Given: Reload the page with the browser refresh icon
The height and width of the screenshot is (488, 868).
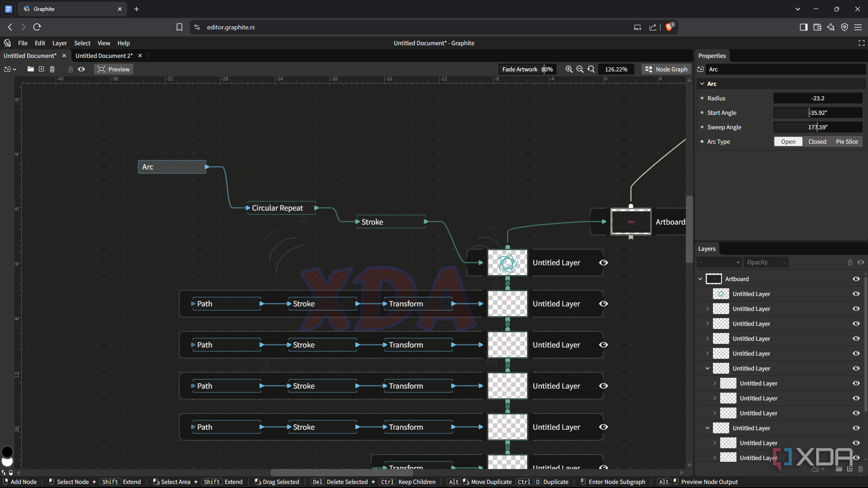Looking at the screenshot, I should [x=37, y=27].
